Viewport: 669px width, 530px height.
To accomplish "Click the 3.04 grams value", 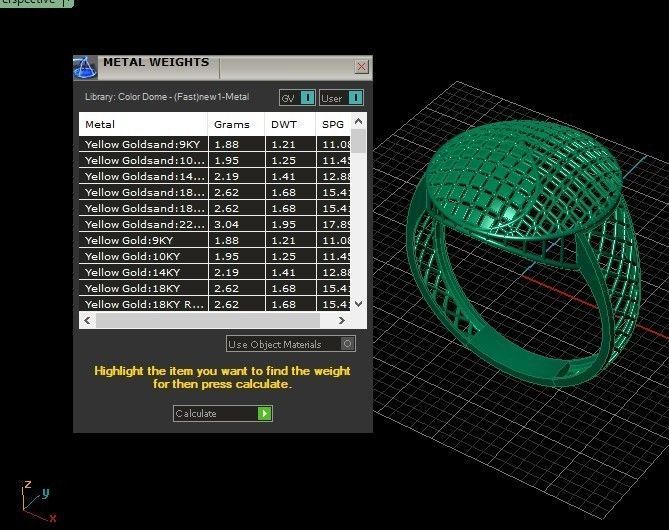I will [227, 224].
